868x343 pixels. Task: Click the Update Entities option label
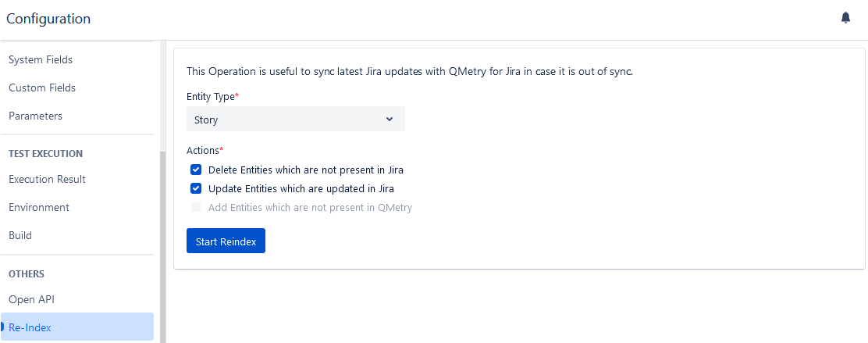[x=301, y=188]
